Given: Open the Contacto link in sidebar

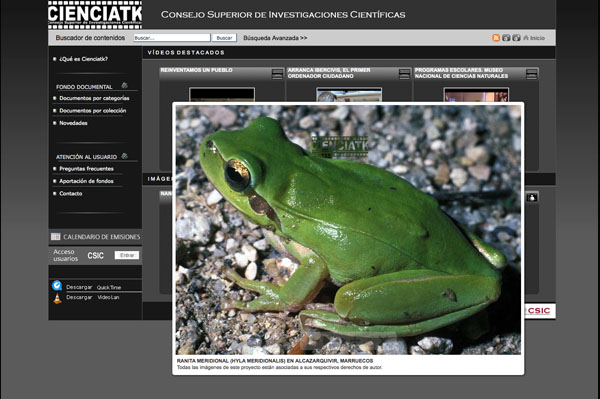Looking at the screenshot, I should pyautogui.click(x=71, y=194).
